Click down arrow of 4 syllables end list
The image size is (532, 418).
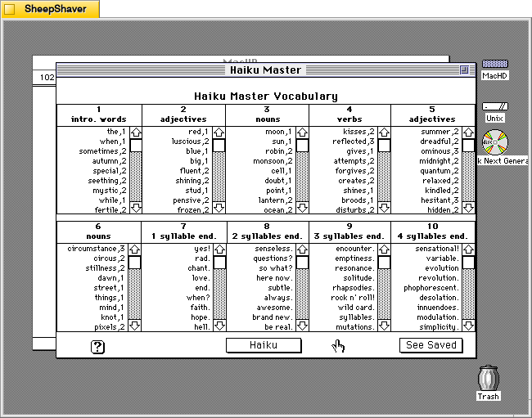click(468, 326)
